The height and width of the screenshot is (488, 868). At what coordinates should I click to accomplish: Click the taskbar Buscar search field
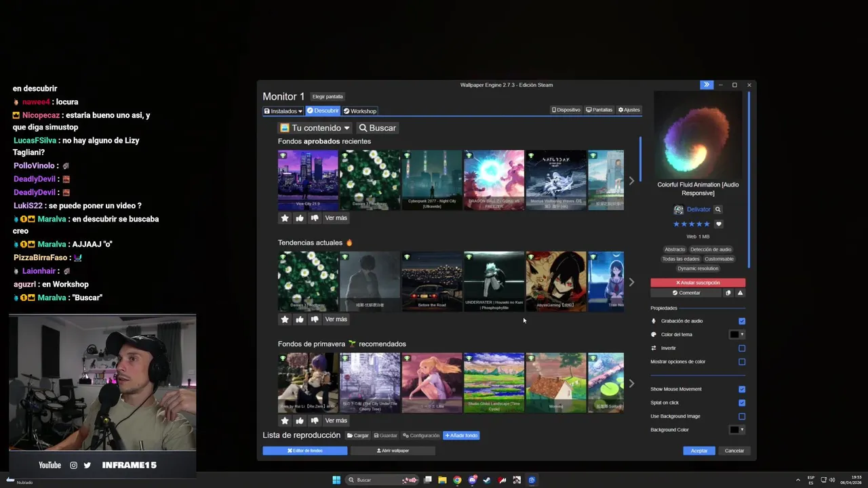pos(382,480)
